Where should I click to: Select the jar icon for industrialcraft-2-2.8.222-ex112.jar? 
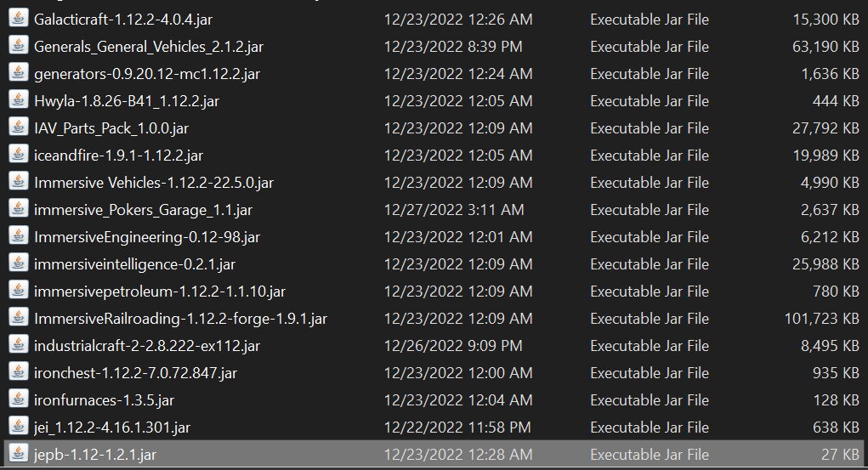(x=18, y=344)
